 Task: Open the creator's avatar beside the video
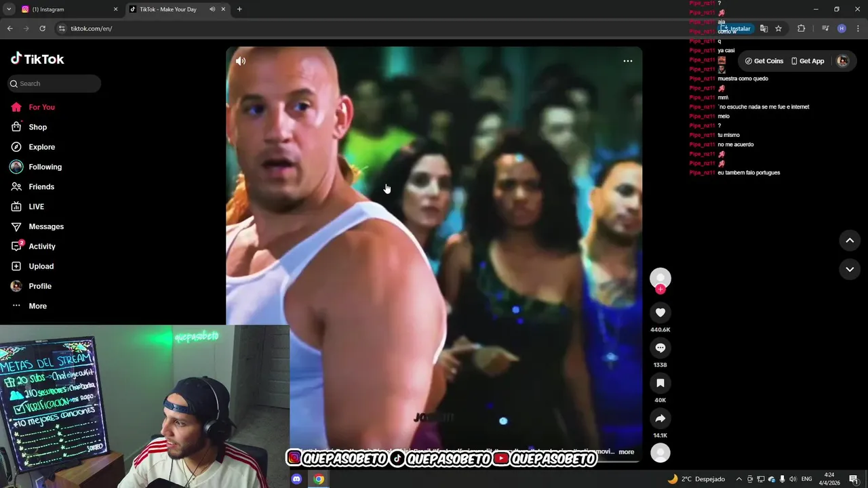coord(660,278)
